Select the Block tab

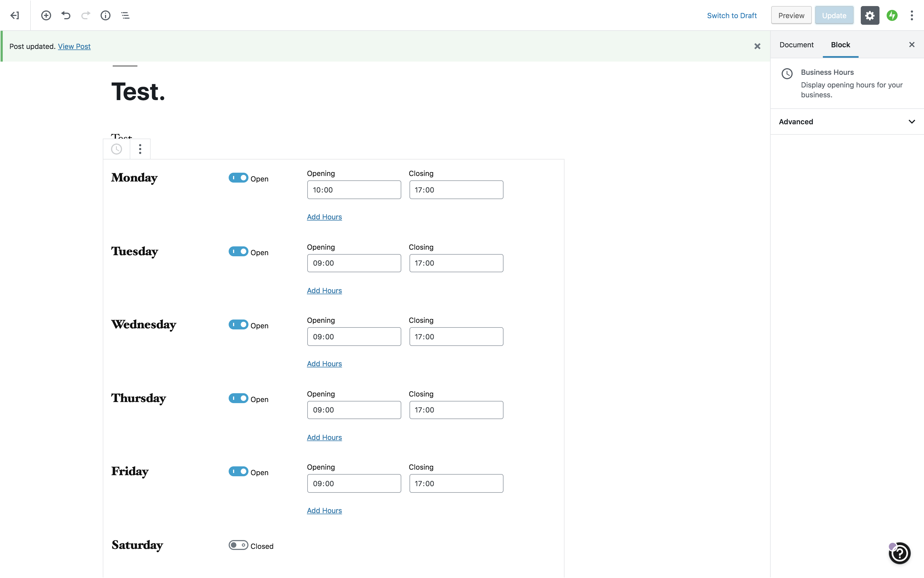[840, 45]
